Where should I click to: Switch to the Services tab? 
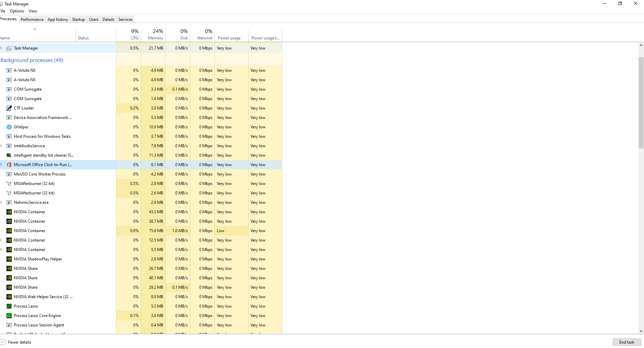[x=125, y=20]
